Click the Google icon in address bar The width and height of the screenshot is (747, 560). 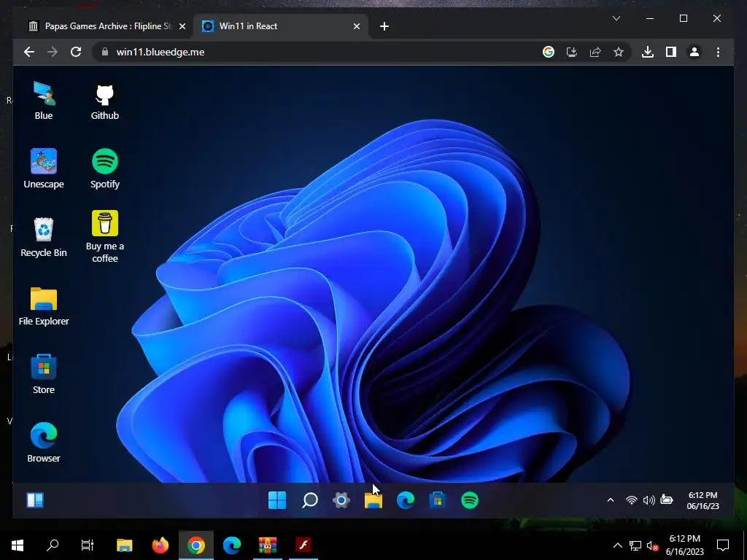point(549,52)
